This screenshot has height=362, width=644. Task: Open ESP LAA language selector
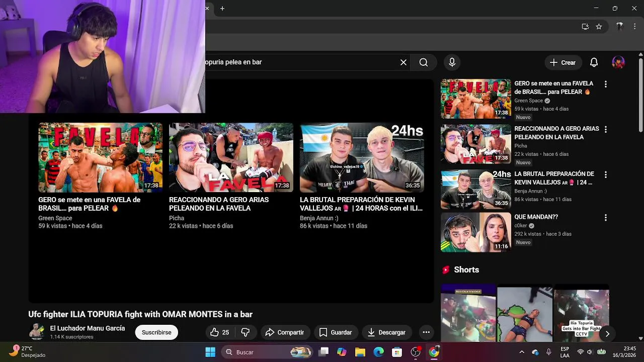click(x=565, y=352)
